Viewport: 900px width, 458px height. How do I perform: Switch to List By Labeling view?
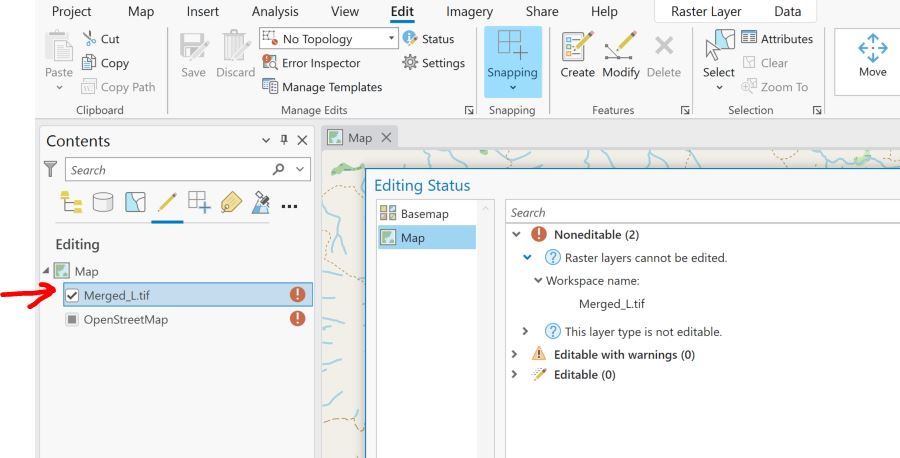point(231,204)
